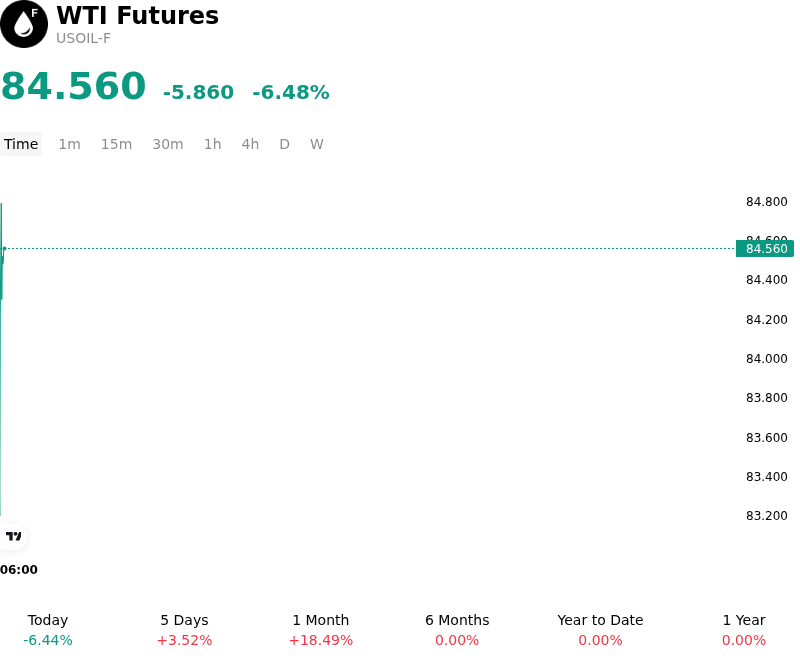Image resolution: width=800 pixels, height=660 pixels.
Task: Show 6 Months performance range
Action: tap(457, 630)
